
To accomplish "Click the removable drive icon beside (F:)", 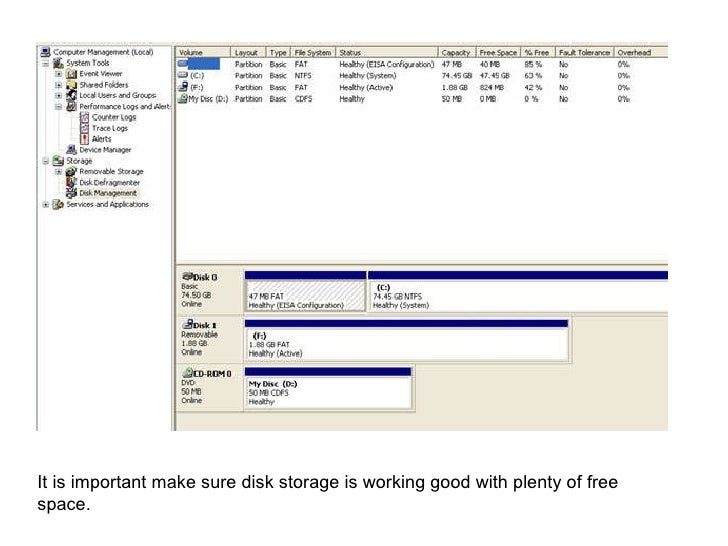I will click(183, 87).
